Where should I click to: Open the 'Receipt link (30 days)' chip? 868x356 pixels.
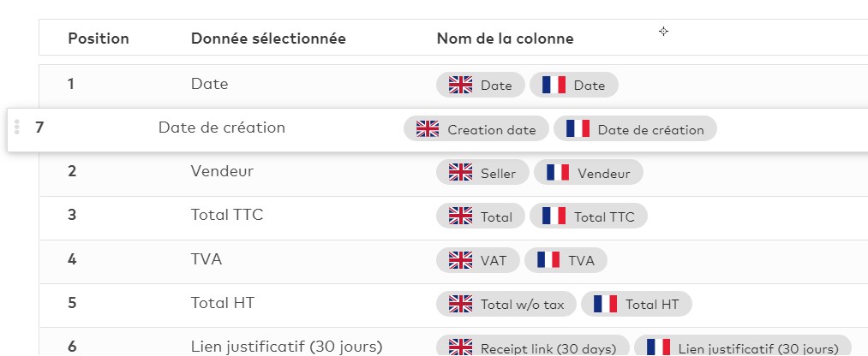532,347
